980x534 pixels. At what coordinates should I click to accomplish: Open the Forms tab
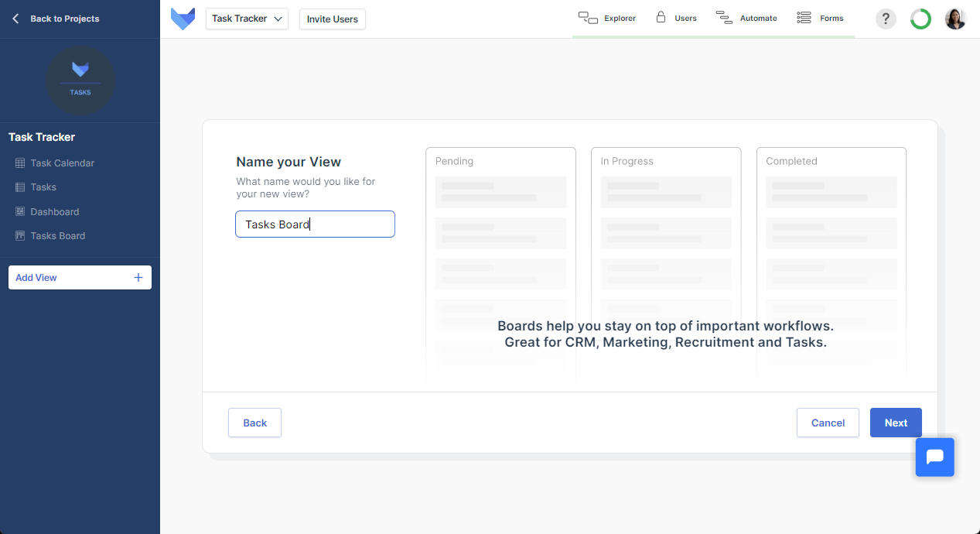tap(820, 18)
